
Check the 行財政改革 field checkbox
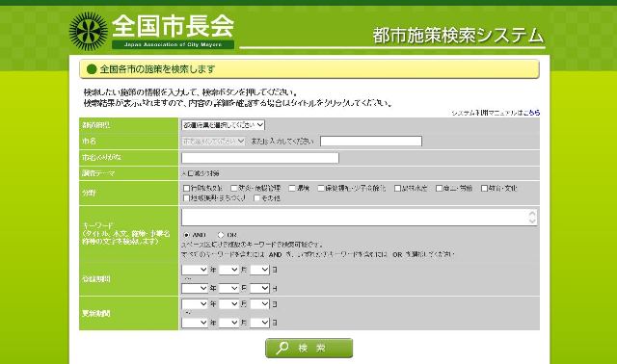tap(186, 189)
